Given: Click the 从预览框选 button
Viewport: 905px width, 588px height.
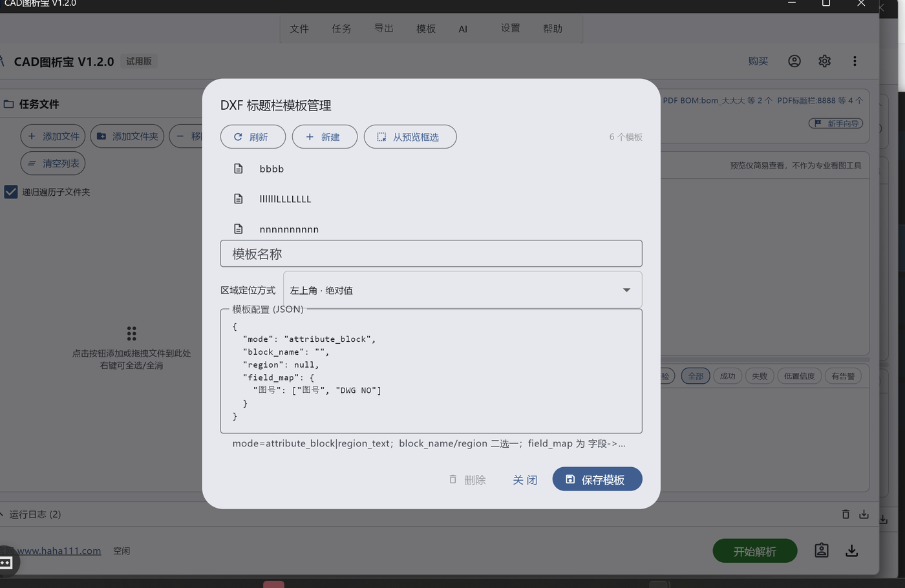Looking at the screenshot, I should point(410,137).
